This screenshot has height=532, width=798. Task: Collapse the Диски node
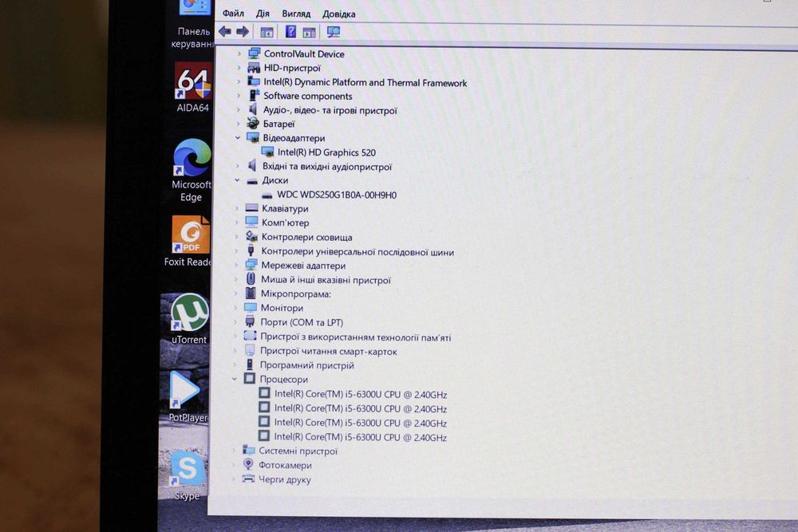(237, 180)
